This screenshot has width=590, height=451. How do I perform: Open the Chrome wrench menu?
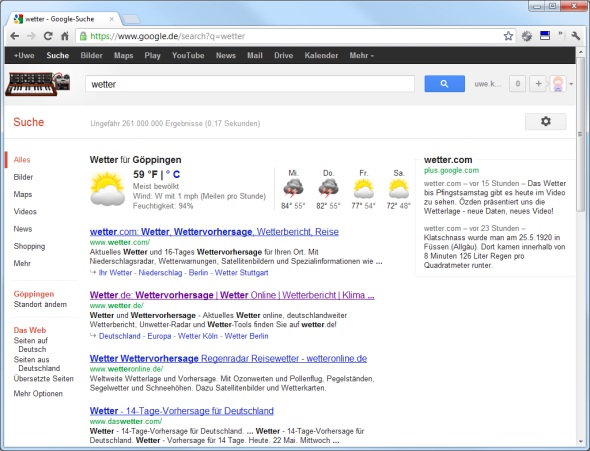tap(575, 36)
